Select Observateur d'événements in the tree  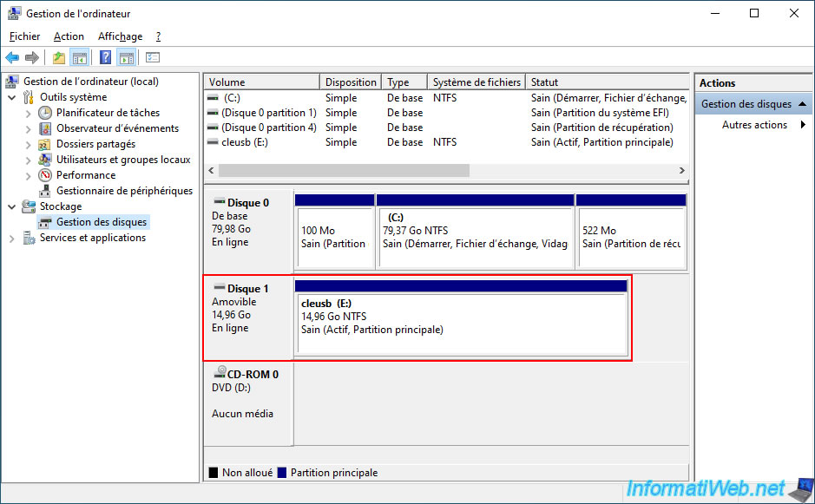117,128
